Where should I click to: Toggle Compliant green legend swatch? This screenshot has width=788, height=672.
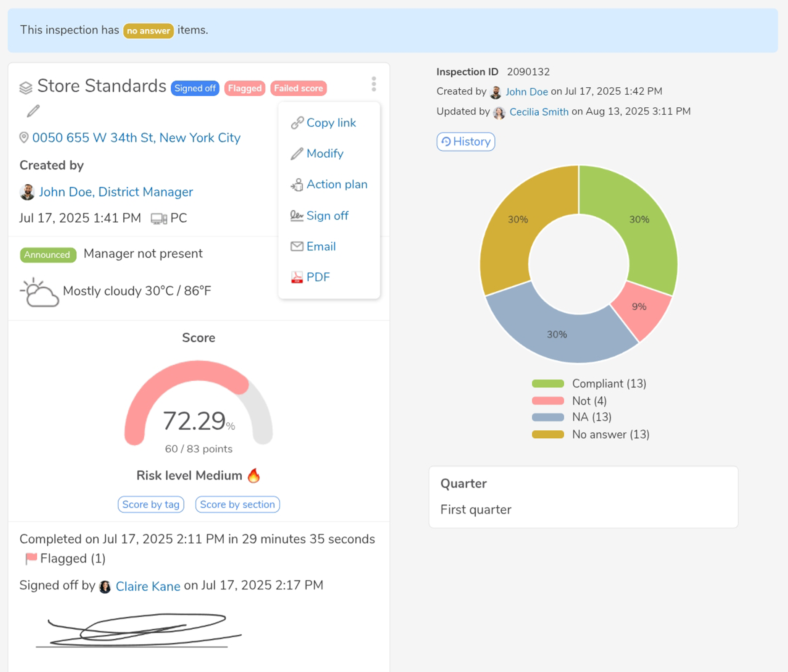pyautogui.click(x=547, y=384)
